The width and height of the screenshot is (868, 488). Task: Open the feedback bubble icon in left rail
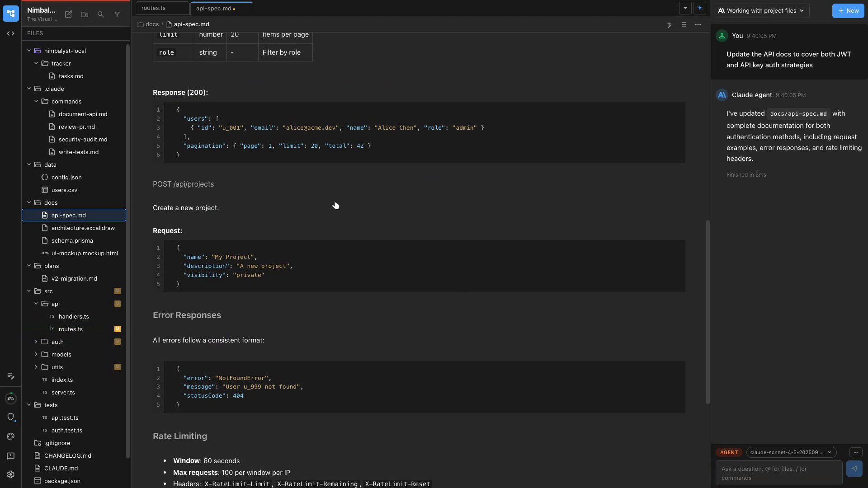pos(10,456)
